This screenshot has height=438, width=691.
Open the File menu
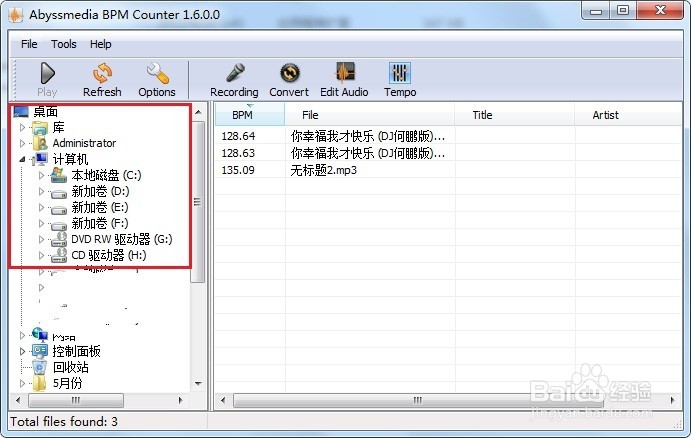pyautogui.click(x=29, y=44)
